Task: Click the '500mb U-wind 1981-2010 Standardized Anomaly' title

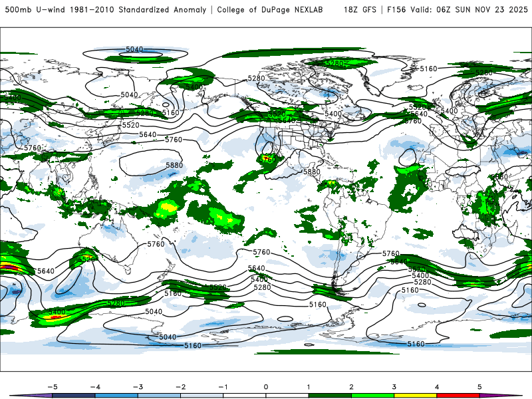Action: (106, 9)
